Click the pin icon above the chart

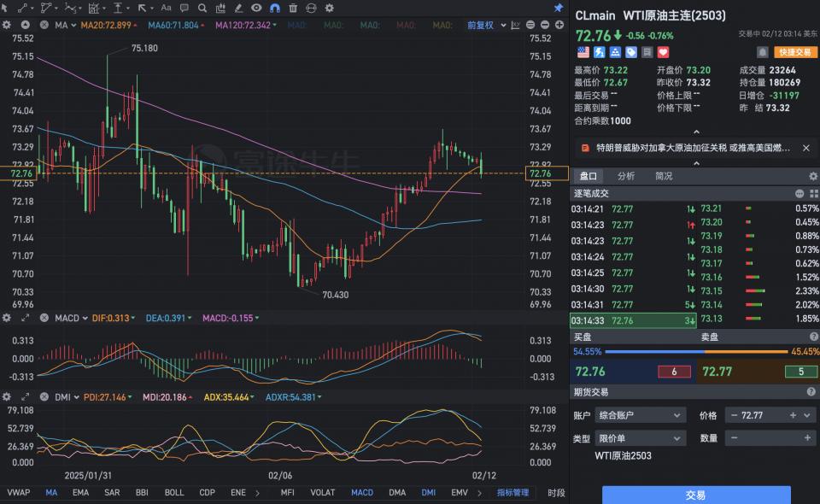(x=559, y=8)
